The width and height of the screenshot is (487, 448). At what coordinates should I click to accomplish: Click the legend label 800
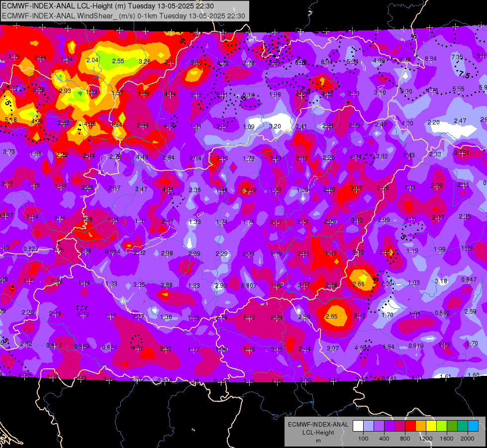[x=405, y=439]
